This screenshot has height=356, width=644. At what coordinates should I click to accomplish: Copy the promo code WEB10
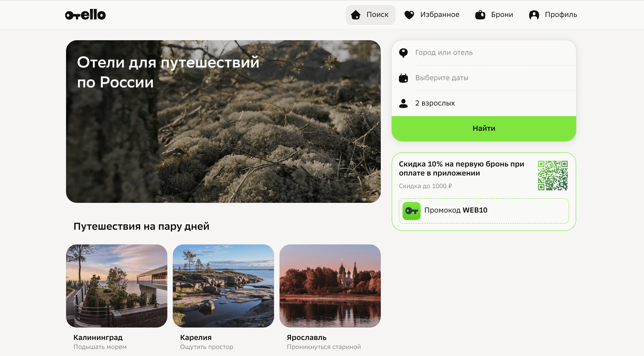click(484, 211)
